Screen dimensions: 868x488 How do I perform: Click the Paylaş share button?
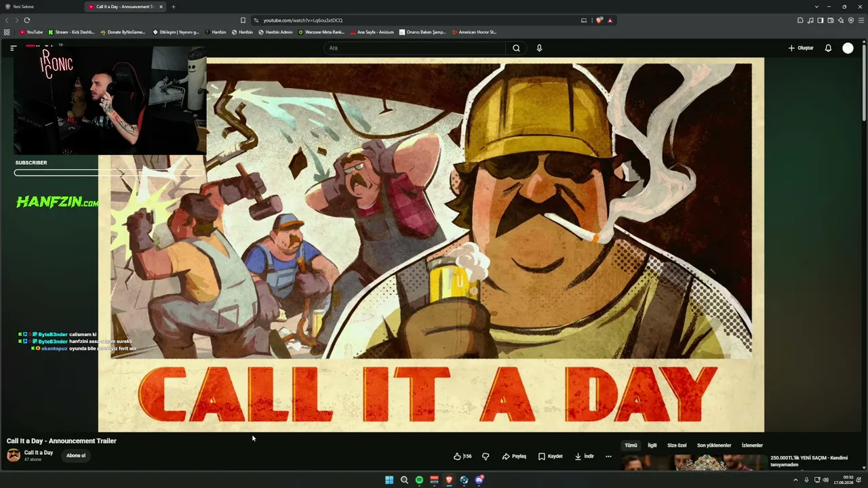tap(514, 456)
